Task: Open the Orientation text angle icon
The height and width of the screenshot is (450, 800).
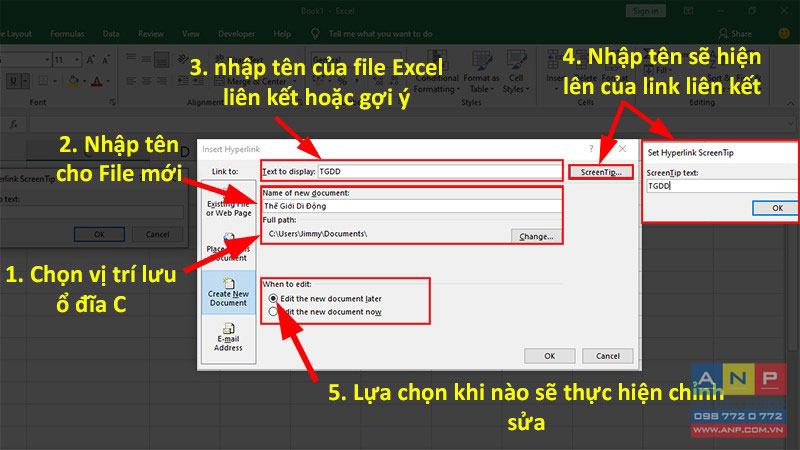Action: tap(183, 60)
